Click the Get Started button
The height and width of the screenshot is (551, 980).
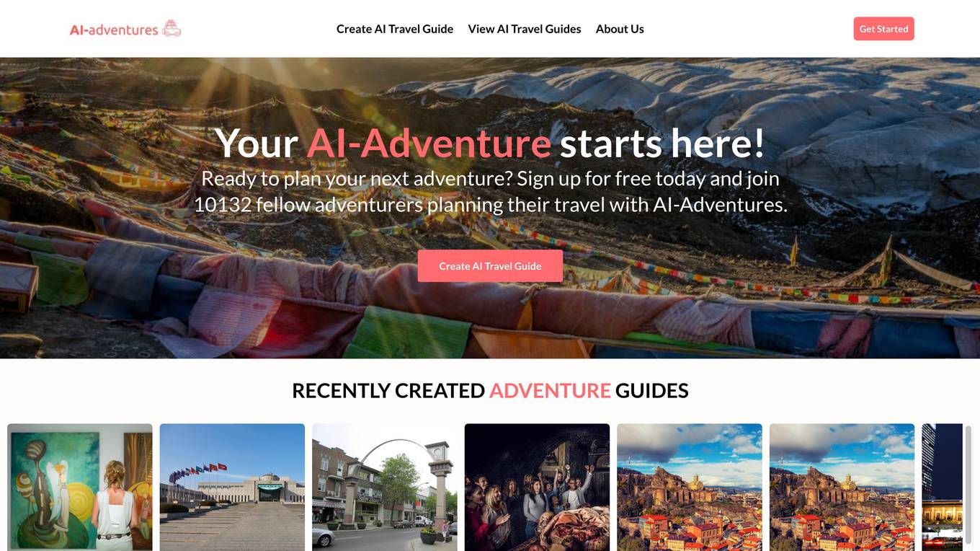pyautogui.click(x=883, y=29)
